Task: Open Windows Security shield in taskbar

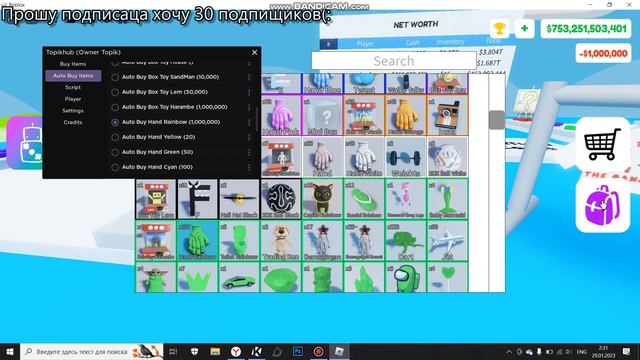Action: point(194,351)
